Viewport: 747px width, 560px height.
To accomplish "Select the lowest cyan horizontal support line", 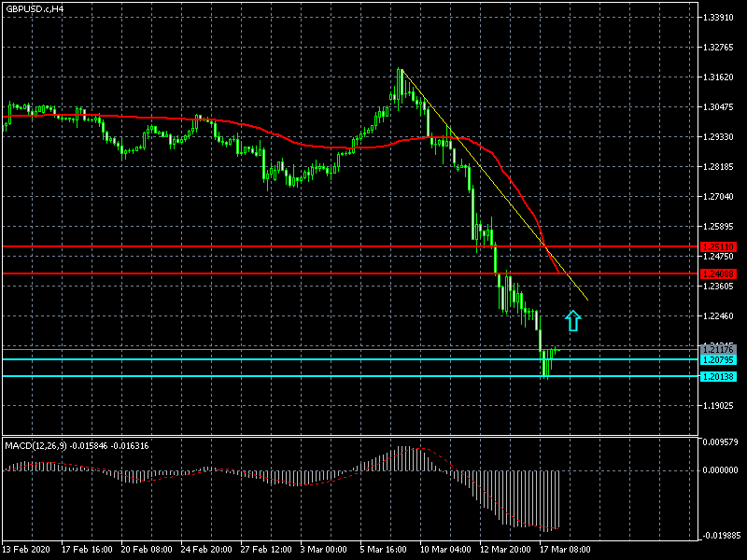I will point(280,376).
